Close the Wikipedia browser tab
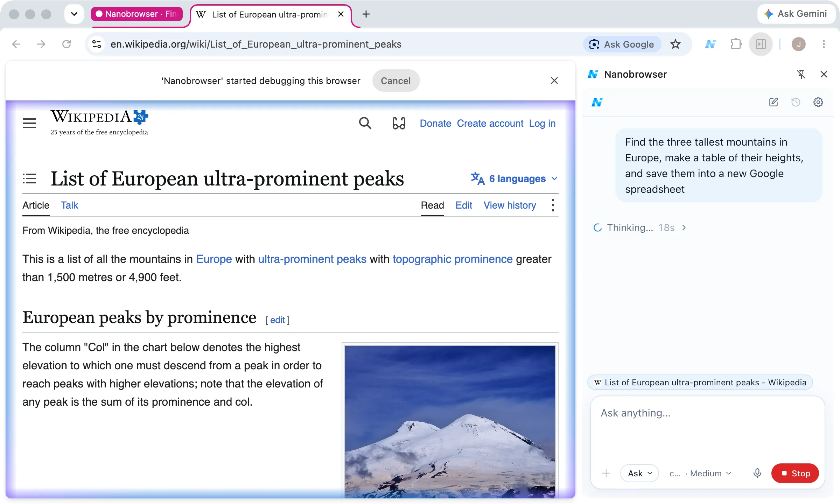Viewport: 840px width, 504px height. (341, 14)
